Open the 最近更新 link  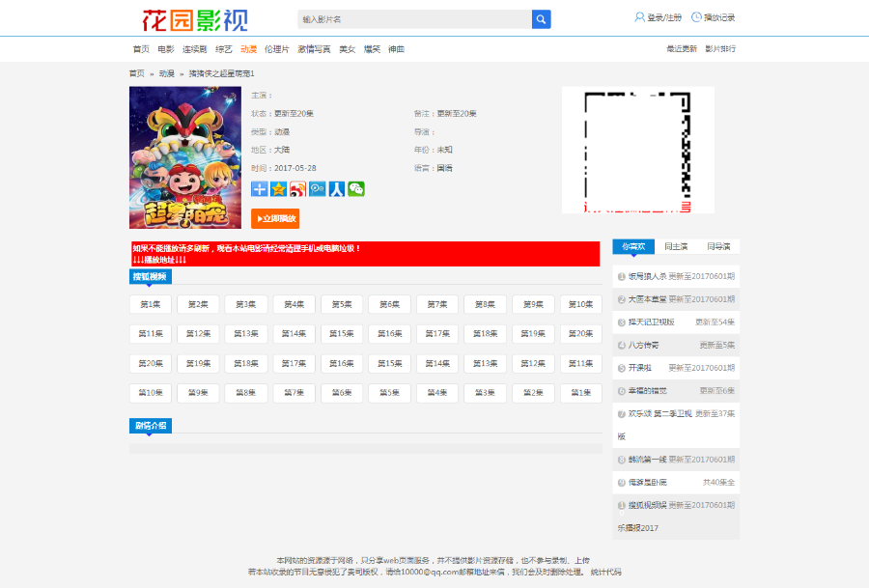click(x=681, y=49)
